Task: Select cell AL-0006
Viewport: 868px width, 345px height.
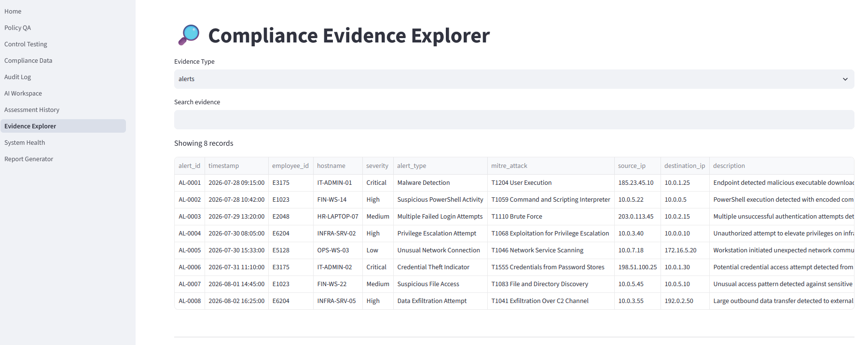Action: (x=190, y=267)
